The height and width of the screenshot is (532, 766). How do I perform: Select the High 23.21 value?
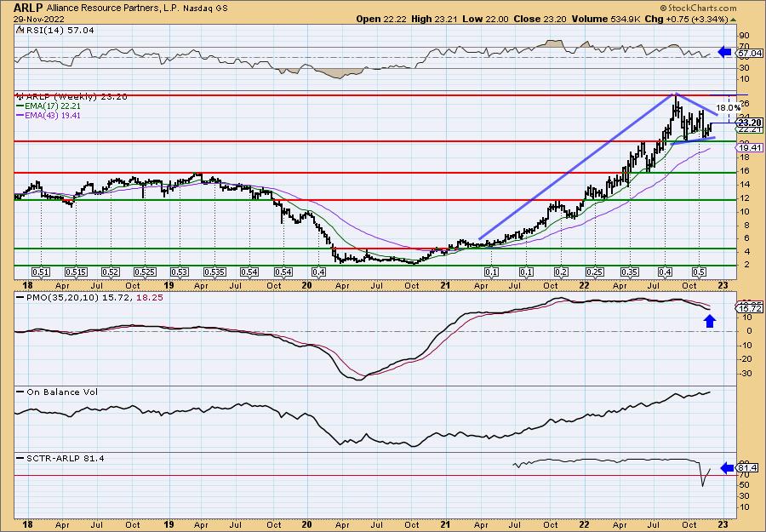(x=434, y=19)
